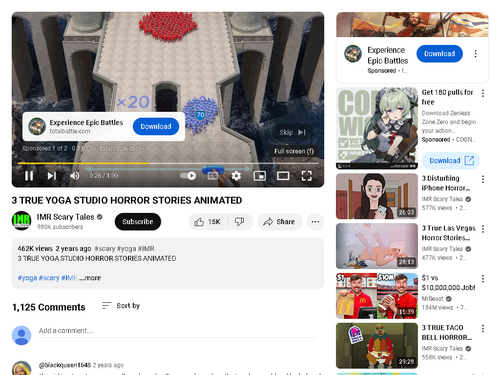Open options menu for 3 TRUE TACO BELL HORROR
The image size is (500, 375).
point(483,329)
